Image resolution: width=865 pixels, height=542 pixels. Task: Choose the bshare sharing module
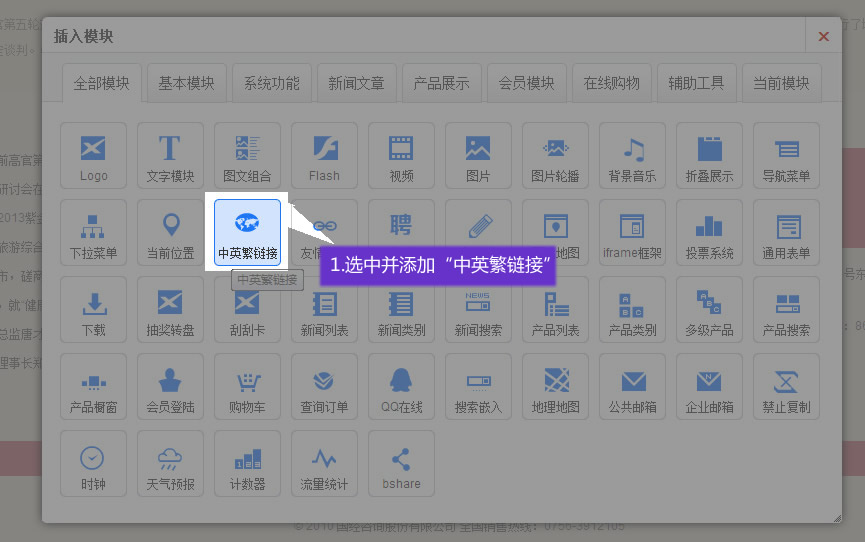tap(401, 464)
